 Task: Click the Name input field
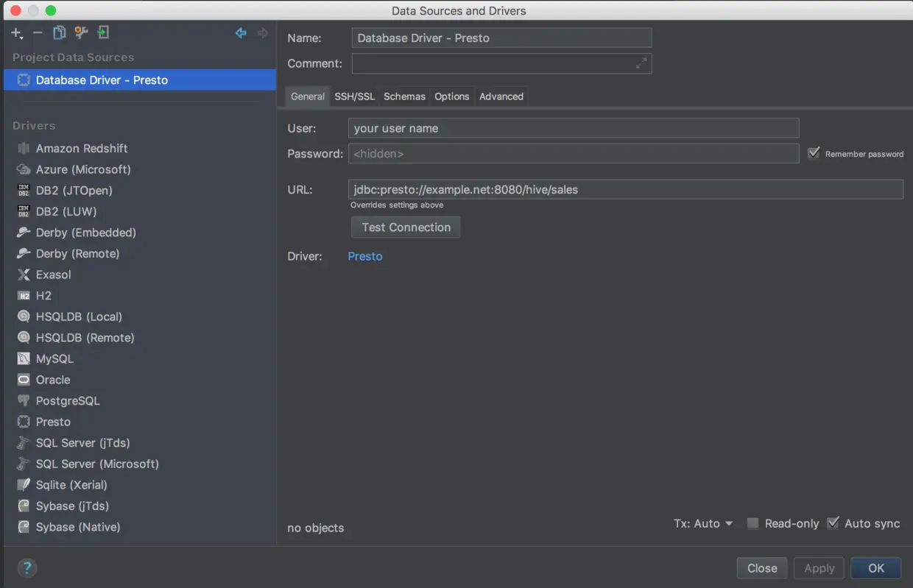(x=501, y=38)
